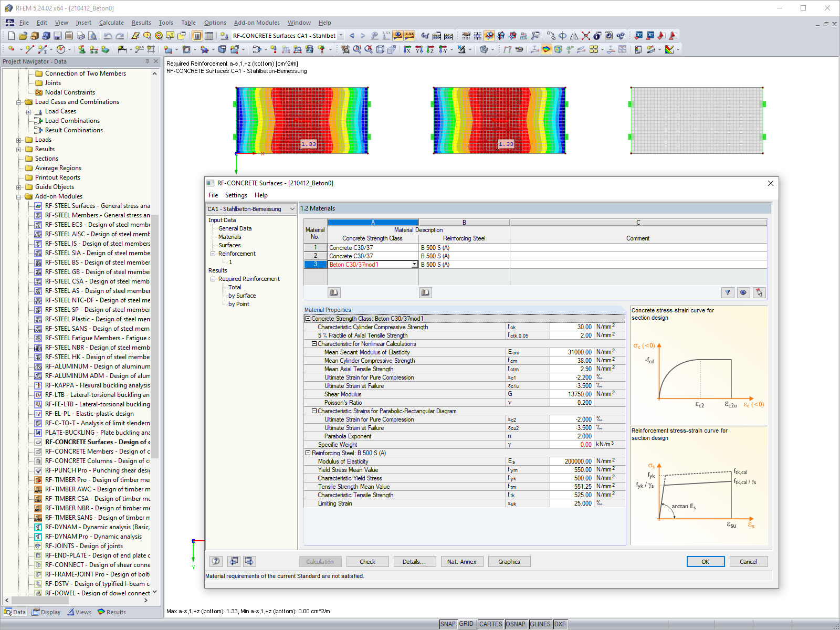This screenshot has height=630, width=840.
Task: Open the Settings menu in RF-CONCRETE dialog
Action: [236, 195]
